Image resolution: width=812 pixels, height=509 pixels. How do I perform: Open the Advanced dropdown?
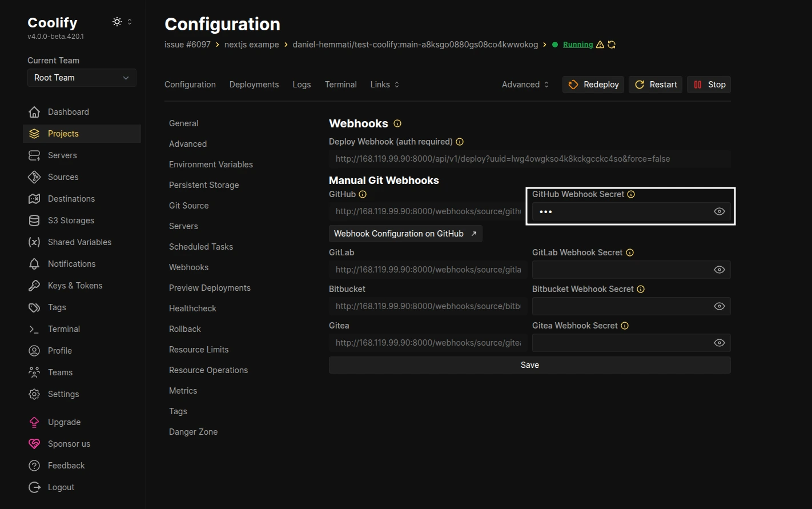tap(524, 84)
